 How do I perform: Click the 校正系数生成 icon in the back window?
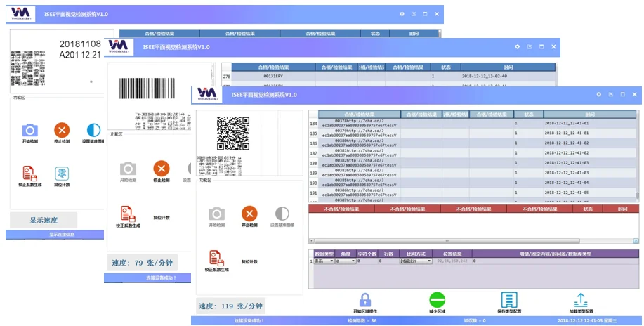(x=29, y=174)
